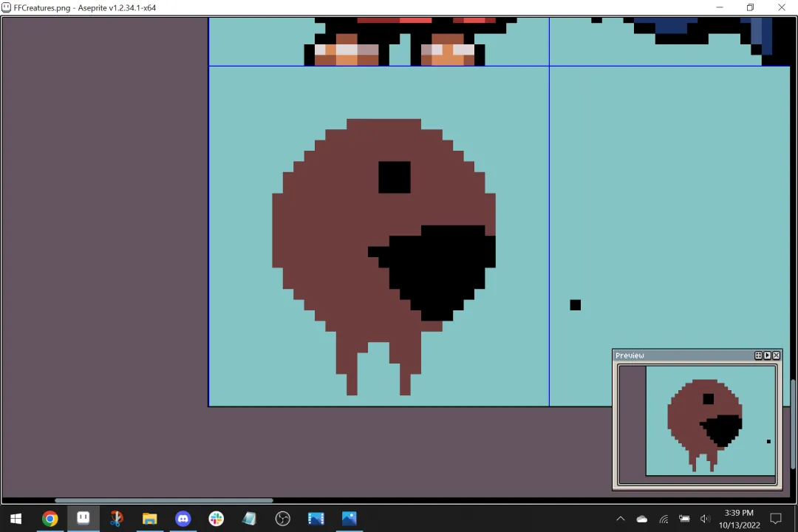Center the Preview window view
This screenshot has width=798, height=532.
click(758, 355)
